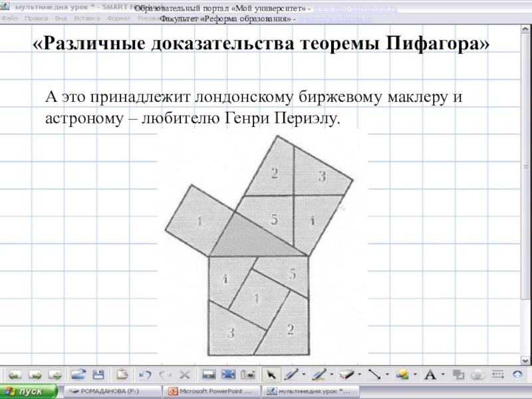Select the text about Генри Периэлу
The image size is (532, 399).
point(254,107)
